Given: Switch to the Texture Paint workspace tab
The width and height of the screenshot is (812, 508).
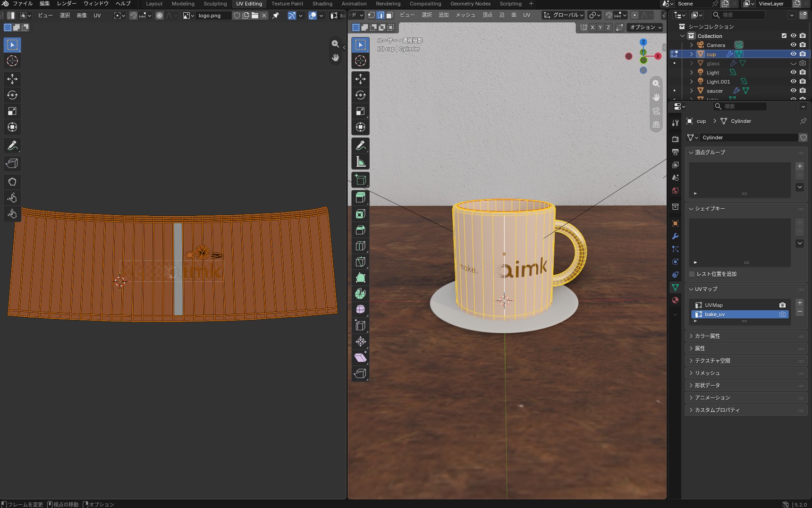Looking at the screenshot, I should coord(287,4).
